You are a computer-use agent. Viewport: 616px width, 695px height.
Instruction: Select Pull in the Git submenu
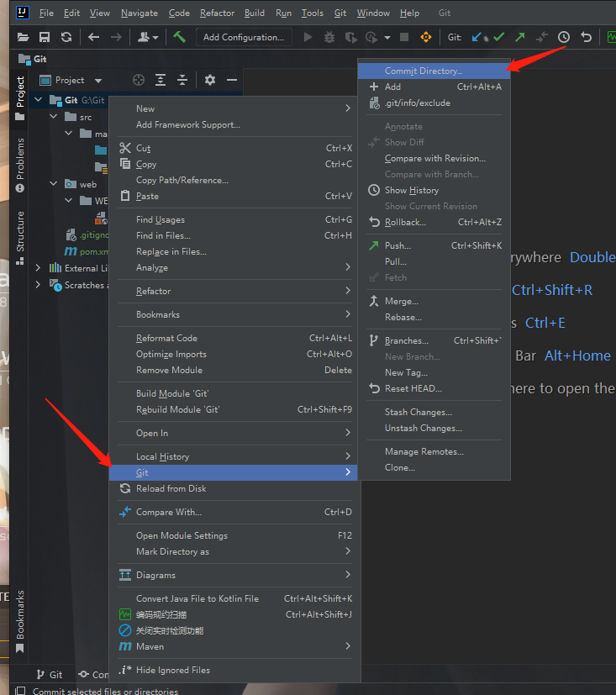pyautogui.click(x=434, y=261)
